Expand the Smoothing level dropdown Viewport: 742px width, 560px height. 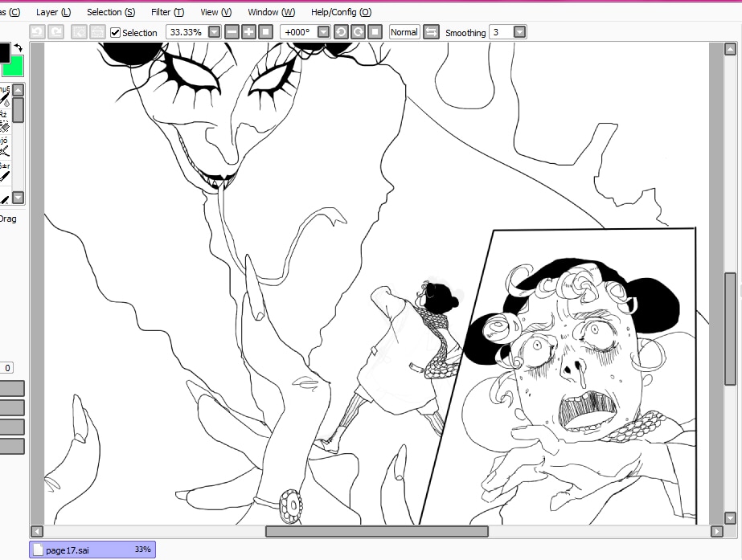click(x=519, y=32)
